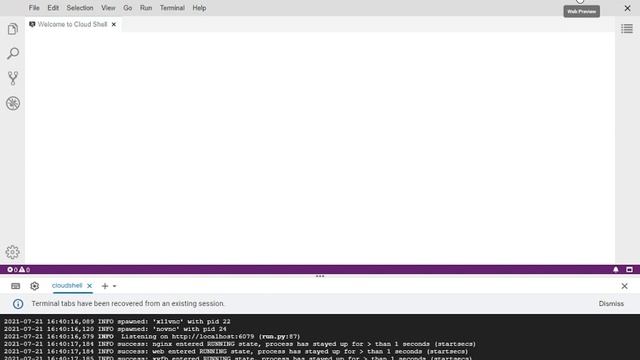Viewport: 640px width, 360px height.
Task: Open terminal settings gear icon
Action: (34, 286)
